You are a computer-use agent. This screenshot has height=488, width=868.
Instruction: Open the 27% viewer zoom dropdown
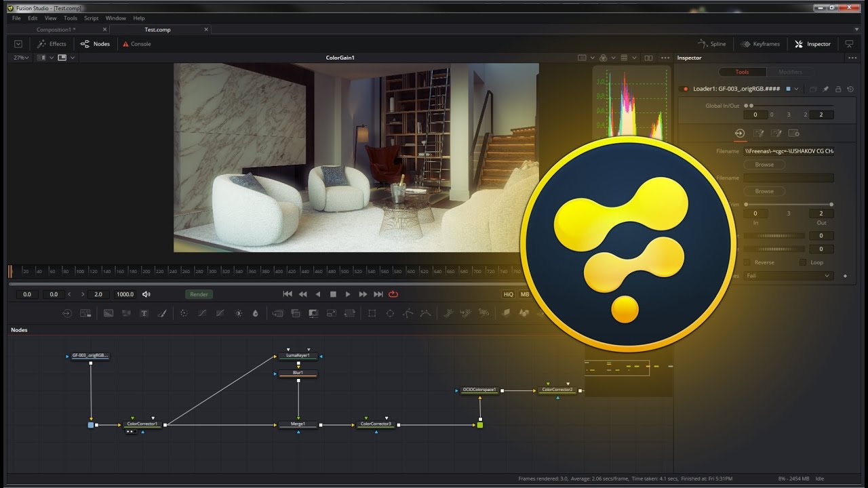(22, 58)
